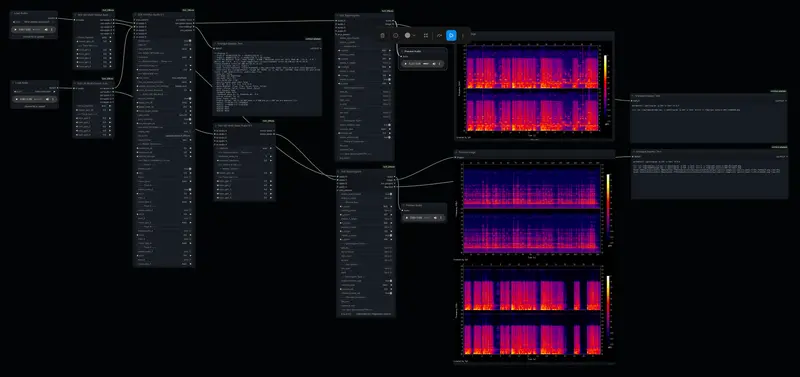Collapse the top Load Audio node
Screen dimensions: 800x377
coord(13,14)
